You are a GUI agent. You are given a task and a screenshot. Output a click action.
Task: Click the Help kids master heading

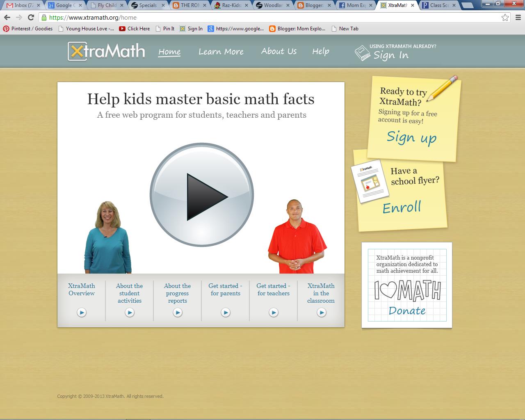click(x=201, y=99)
